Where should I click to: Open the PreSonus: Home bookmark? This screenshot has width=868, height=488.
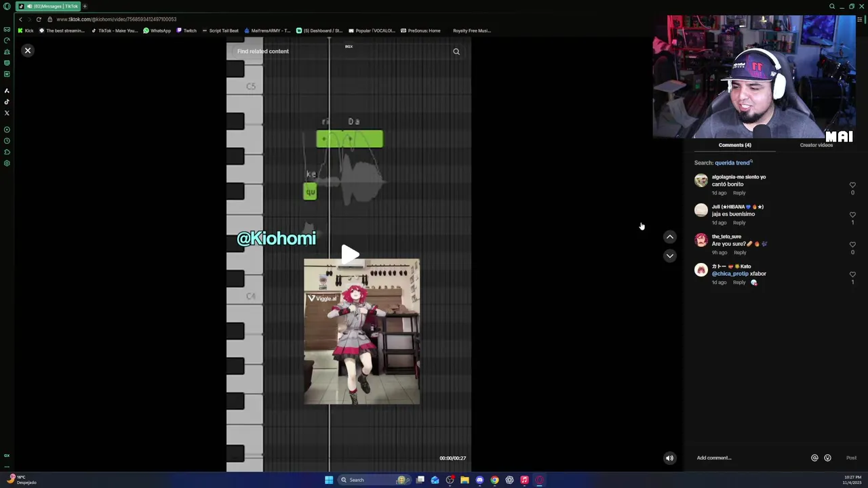coord(420,30)
